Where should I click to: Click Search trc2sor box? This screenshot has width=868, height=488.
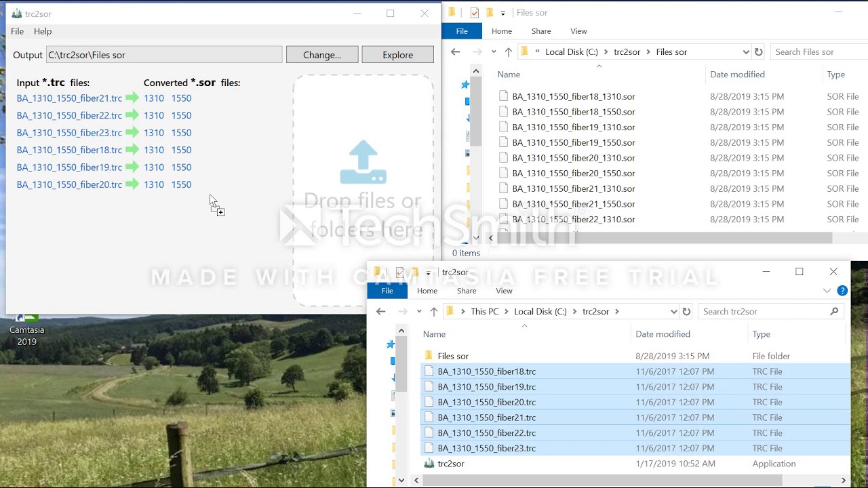coord(772,312)
